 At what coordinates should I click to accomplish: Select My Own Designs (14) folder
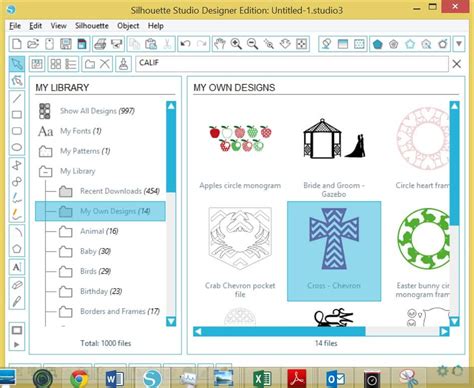pyautogui.click(x=100, y=211)
